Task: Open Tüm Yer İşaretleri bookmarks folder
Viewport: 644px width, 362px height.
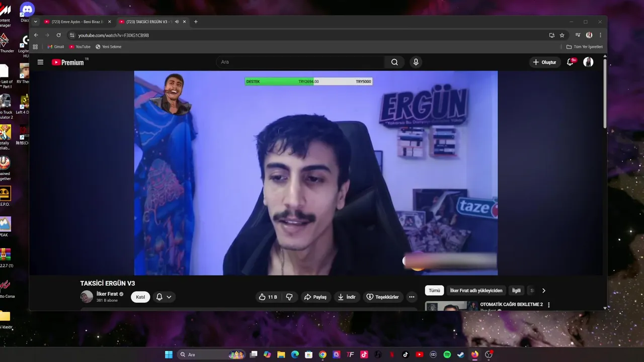Action: [x=584, y=47]
